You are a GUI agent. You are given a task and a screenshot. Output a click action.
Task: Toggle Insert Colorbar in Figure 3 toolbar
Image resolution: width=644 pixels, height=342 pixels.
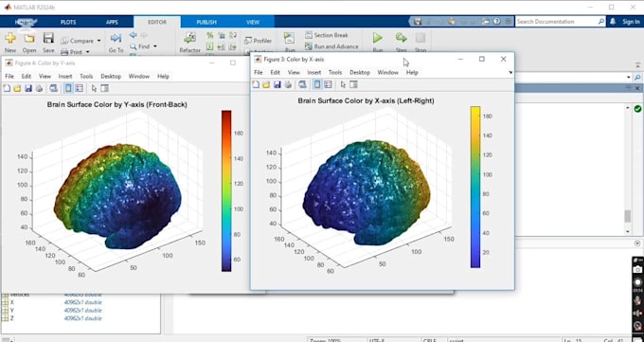(x=317, y=84)
